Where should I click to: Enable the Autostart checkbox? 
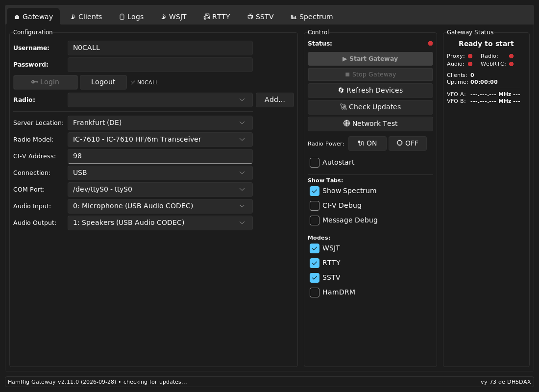[315, 163]
